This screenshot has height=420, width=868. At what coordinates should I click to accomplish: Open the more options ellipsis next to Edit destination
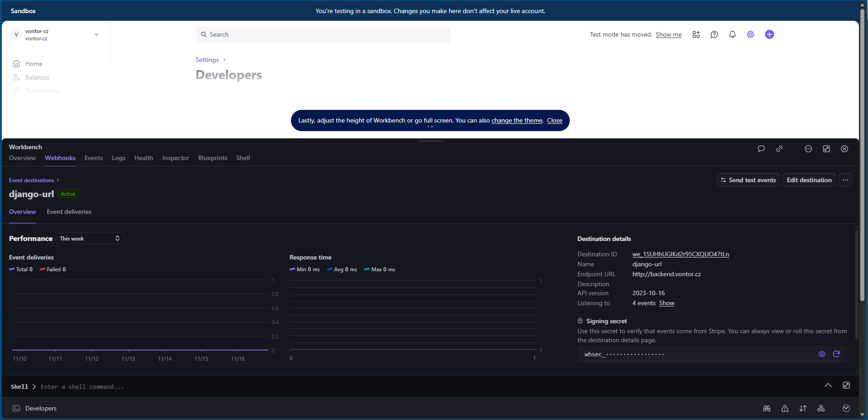coord(845,180)
